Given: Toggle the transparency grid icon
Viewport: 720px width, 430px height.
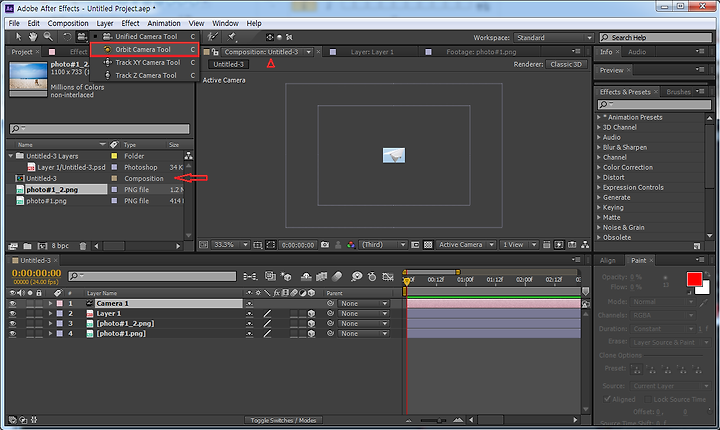Looking at the screenshot, I should 428,245.
